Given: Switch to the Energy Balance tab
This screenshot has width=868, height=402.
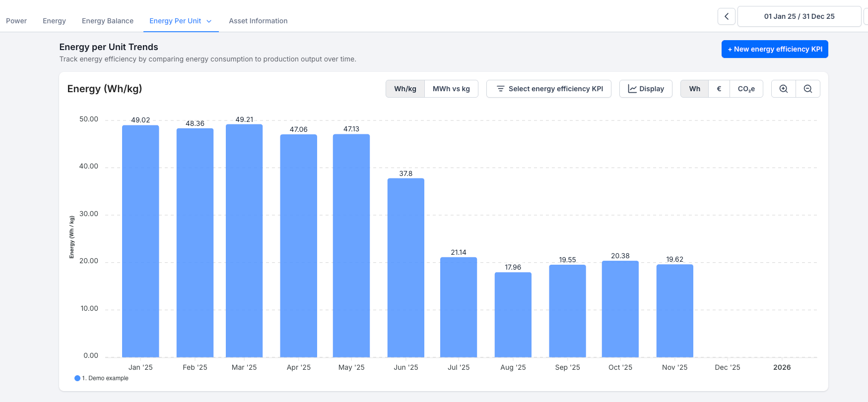Looking at the screenshot, I should (108, 21).
